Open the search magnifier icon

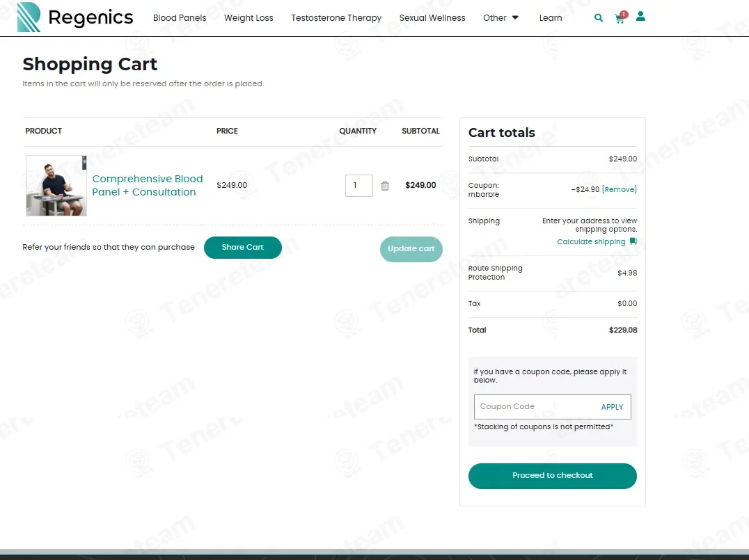tap(598, 18)
